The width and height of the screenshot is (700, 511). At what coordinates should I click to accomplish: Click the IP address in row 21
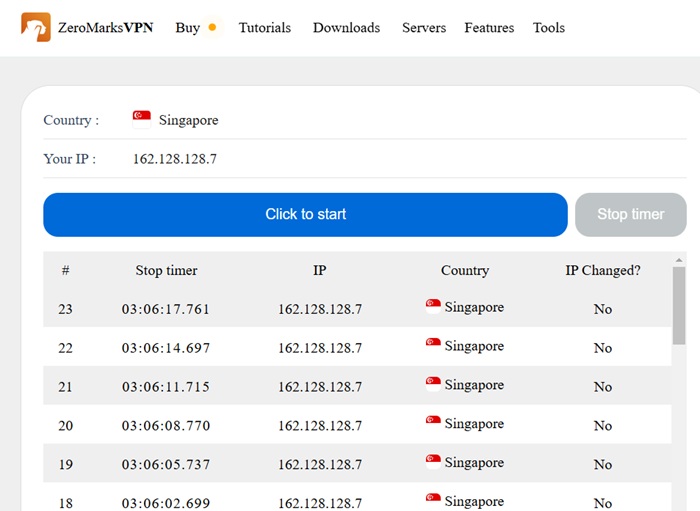pos(320,387)
